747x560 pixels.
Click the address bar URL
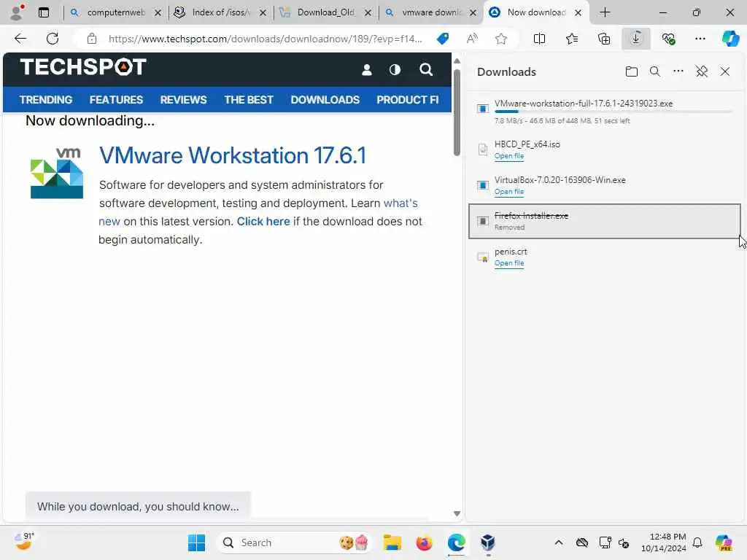(x=265, y=39)
